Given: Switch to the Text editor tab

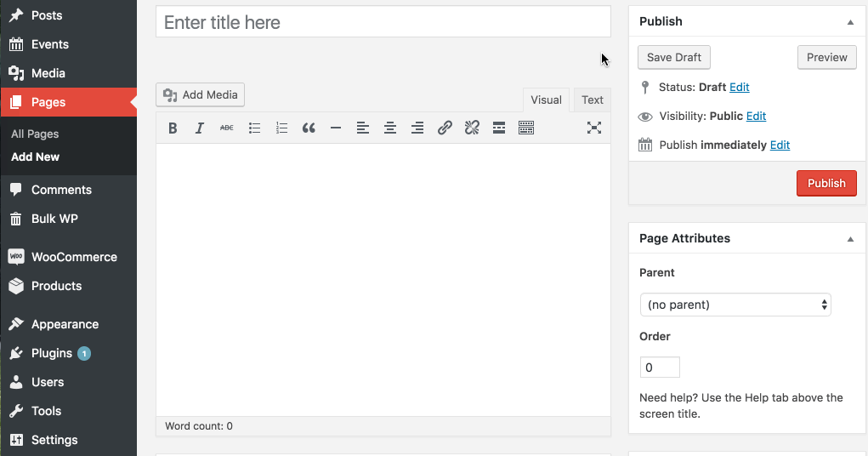Looking at the screenshot, I should pos(593,100).
